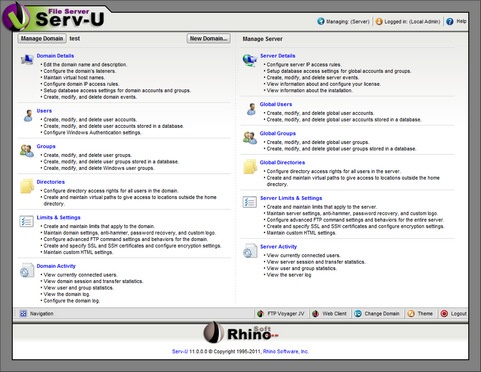
Task: Open the Theme option label
Action: pos(425,314)
